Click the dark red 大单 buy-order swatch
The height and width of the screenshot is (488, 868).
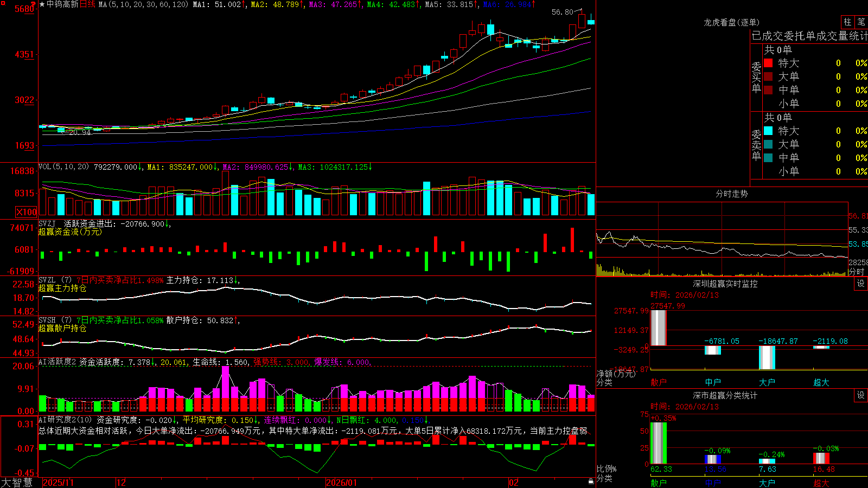click(x=768, y=76)
